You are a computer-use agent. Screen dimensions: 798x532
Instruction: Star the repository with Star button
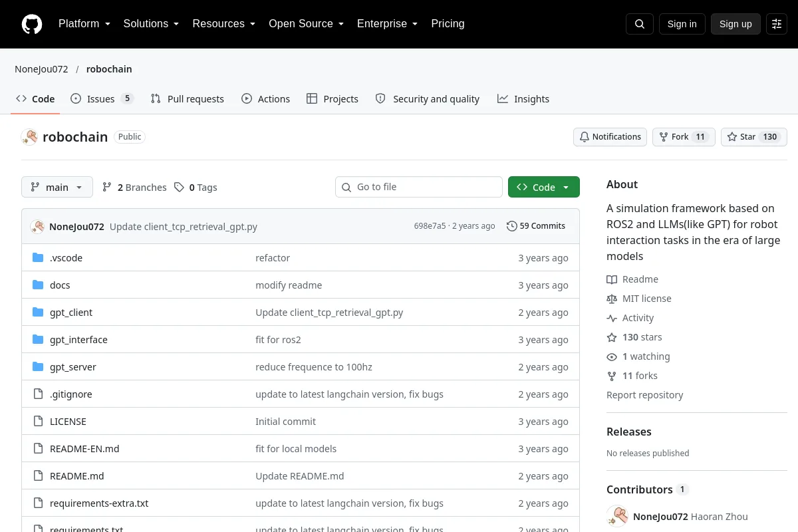click(754, 137)
